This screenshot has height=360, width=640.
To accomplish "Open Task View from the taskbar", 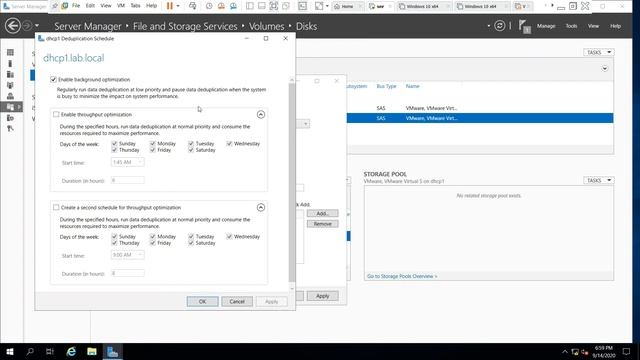I will coord(50,351).
